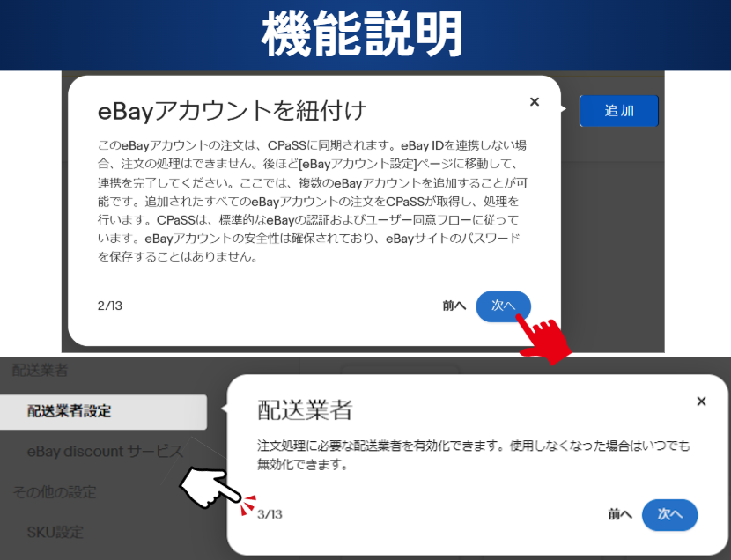Click the white pointing hand icon
The image size is (731, 560).
[208, 487]
